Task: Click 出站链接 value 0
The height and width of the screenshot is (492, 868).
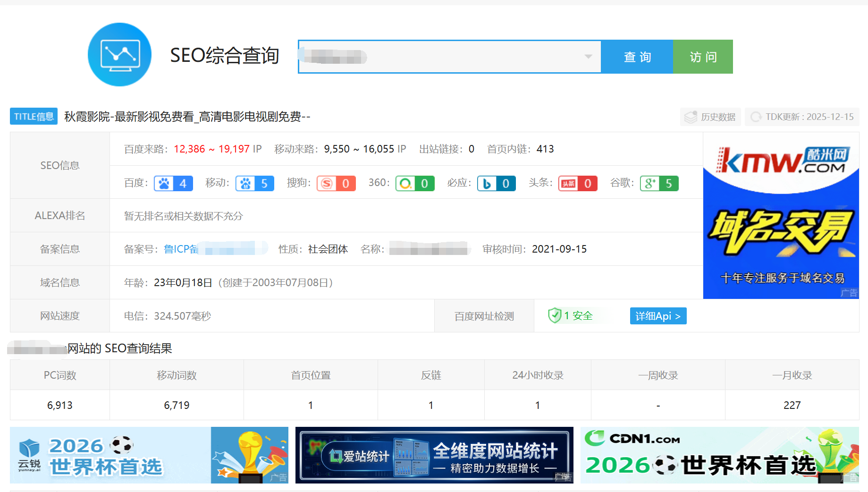Action: point(471,149)
